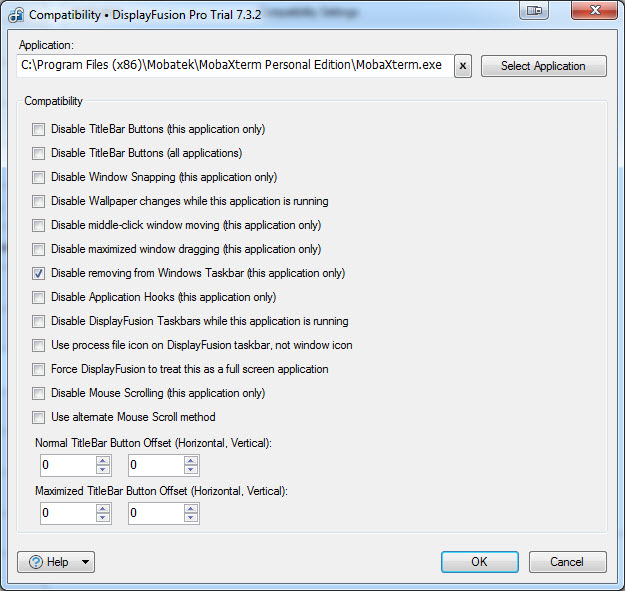Open the Help button dropdown arrow
The image size is (625, 591).
tap(84, 562)
